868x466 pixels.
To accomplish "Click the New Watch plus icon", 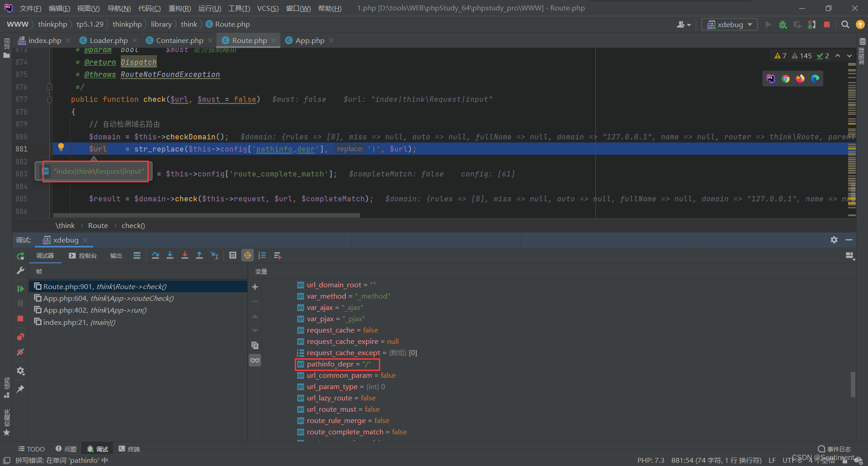I will [255, 287].
